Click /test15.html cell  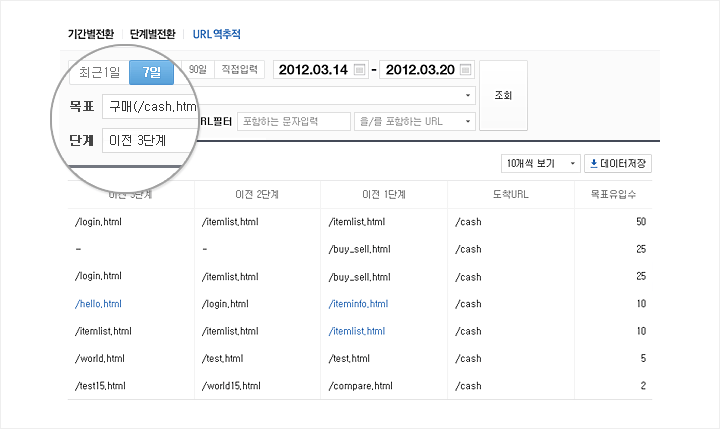click(100, 386)
